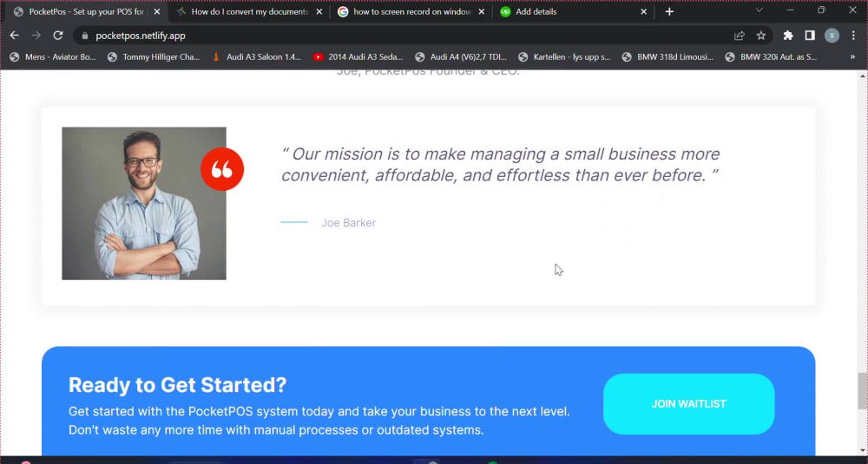Click the browser forward arrow

click(x=36, y=36)
